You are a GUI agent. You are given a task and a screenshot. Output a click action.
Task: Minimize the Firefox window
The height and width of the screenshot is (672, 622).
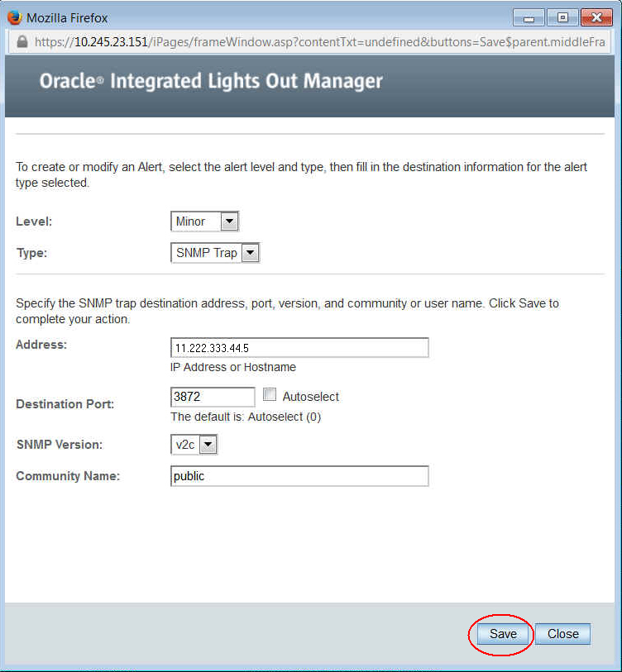pos(529,18)
